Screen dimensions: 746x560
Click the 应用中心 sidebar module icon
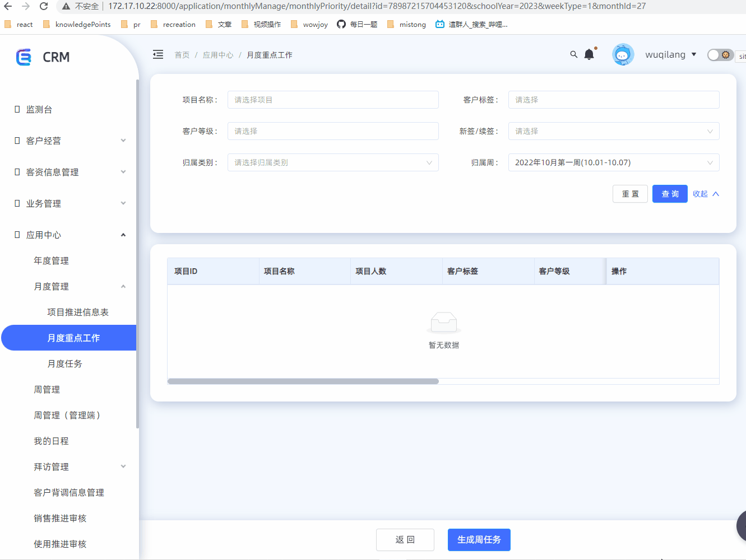[16, 234]
